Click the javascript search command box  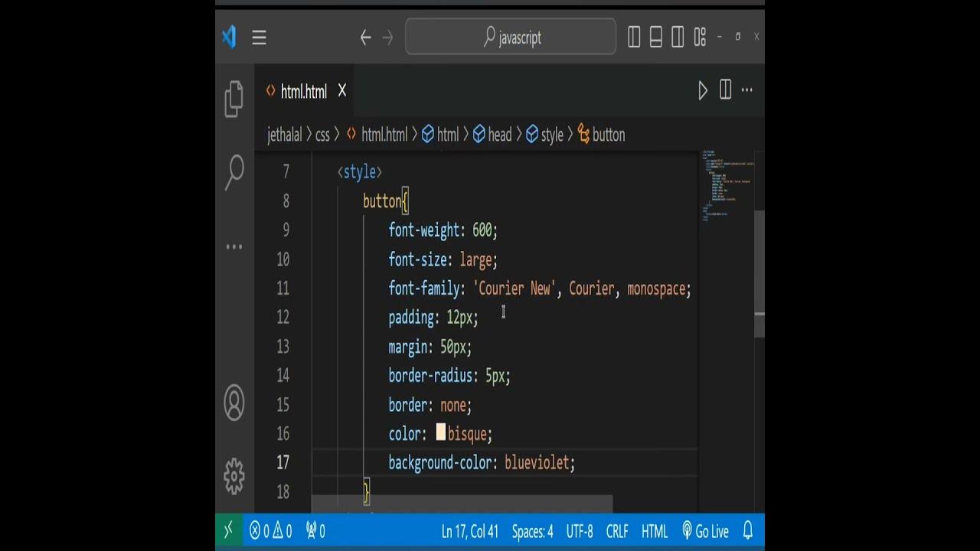pos(511,37)
